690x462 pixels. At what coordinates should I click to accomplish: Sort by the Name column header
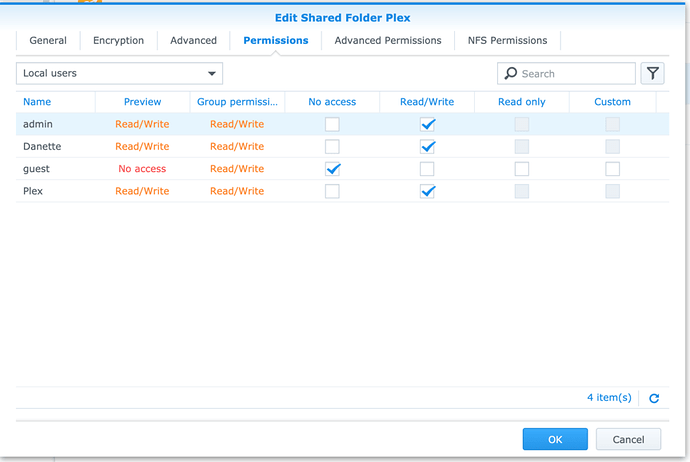(37, 102)
